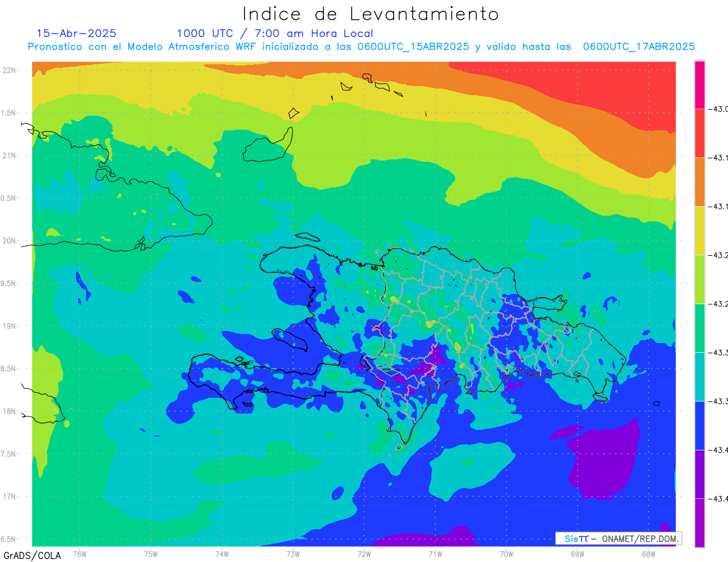Pick the lime green swatch in the legend
The image size is (728, 562).
coord(699,279)
